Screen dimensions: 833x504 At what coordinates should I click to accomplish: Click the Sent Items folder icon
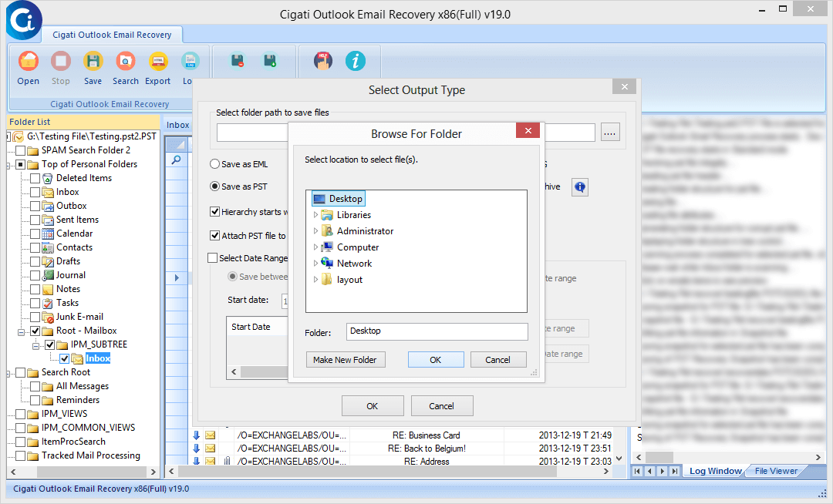click(x=48, y=220)
